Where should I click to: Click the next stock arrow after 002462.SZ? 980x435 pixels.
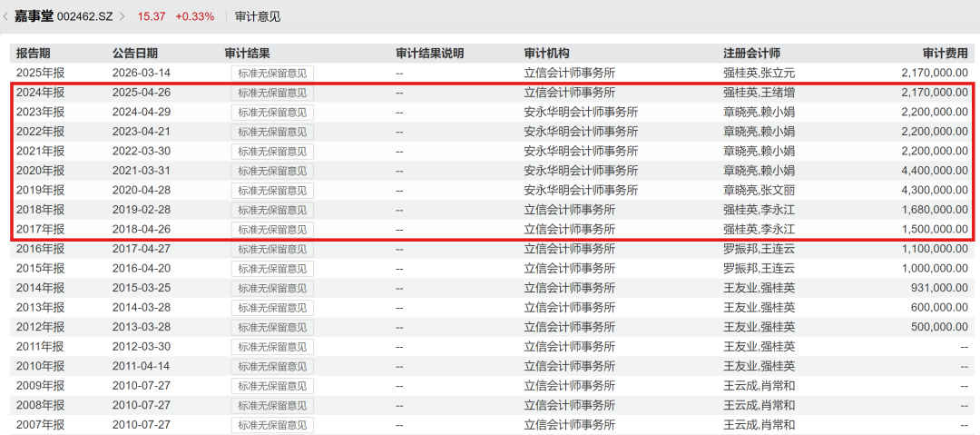click(x=122, y=17)
